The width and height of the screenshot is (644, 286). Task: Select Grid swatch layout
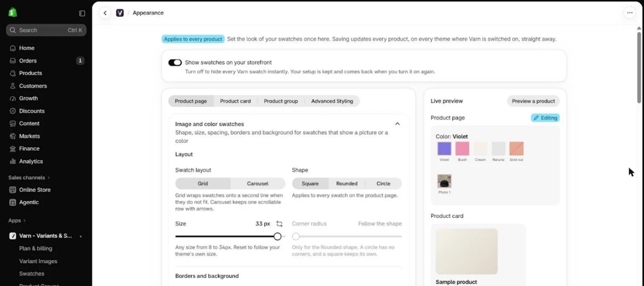[203, 183]
